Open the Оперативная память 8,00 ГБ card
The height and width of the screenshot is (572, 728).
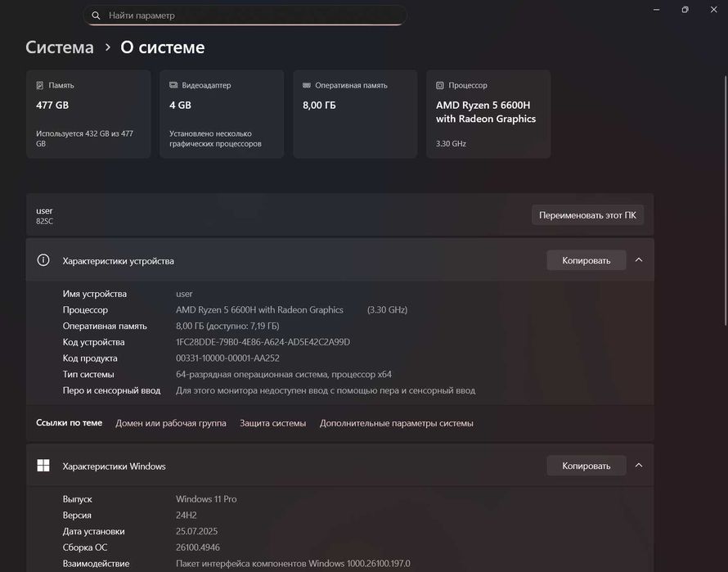355,115
